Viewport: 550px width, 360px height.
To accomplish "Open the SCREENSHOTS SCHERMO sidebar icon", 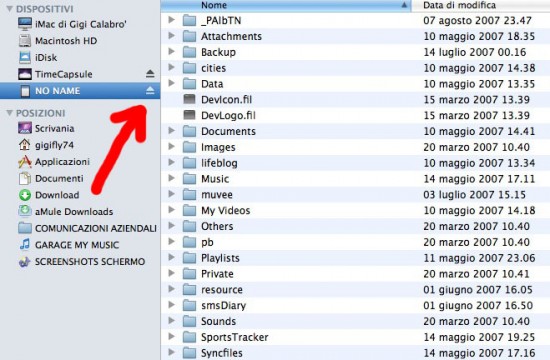I will 25,261.
